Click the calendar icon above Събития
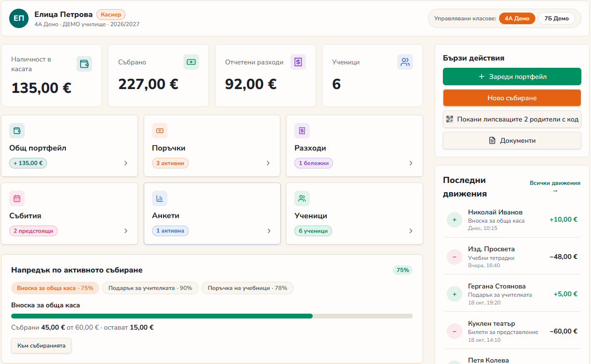This screenshot has height=364, width=591. pyautogui.click(x=17, y=198)
